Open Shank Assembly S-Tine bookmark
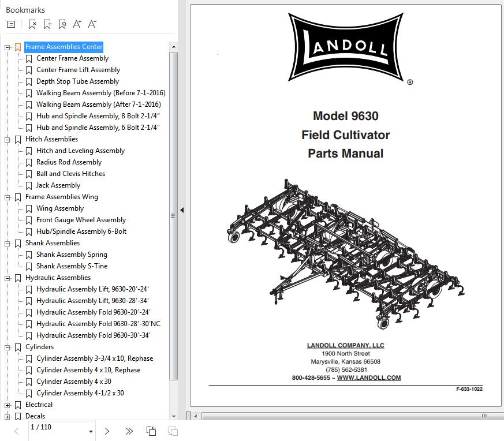 [72, 266]
